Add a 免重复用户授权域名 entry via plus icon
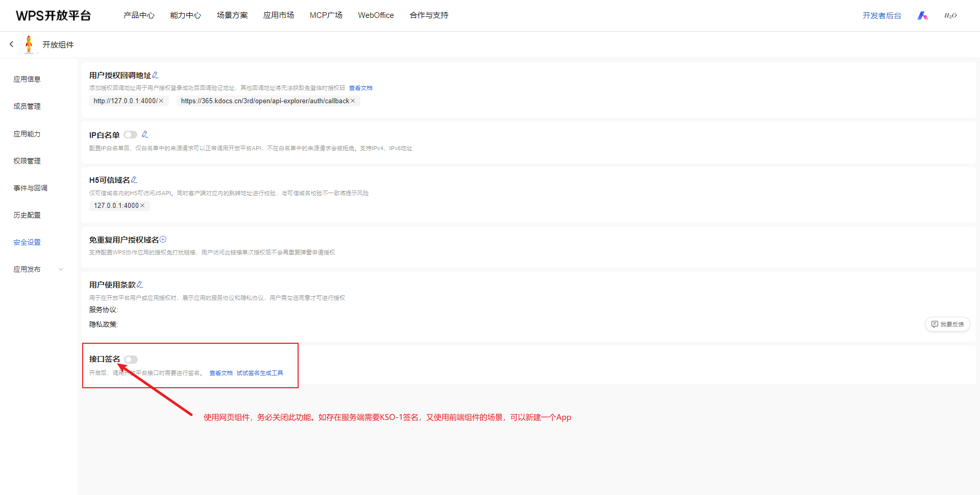Viewport: 980px width, 495px height. point(163,240)
